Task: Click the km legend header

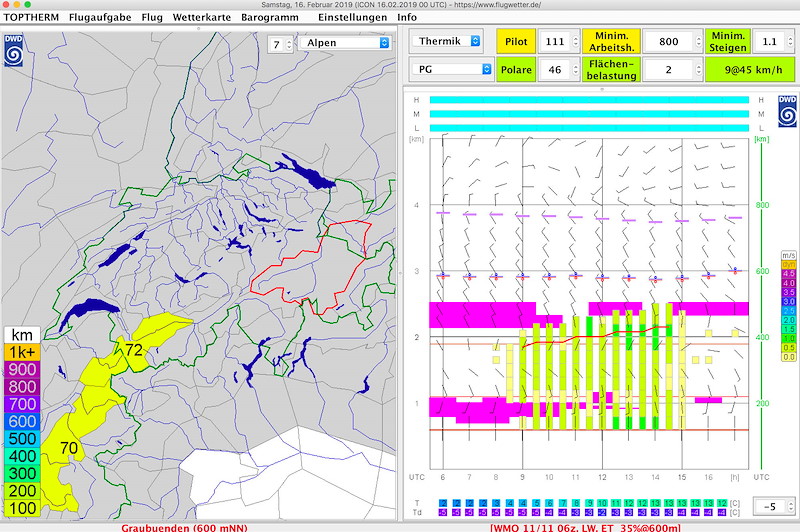Action: [22, 335]
